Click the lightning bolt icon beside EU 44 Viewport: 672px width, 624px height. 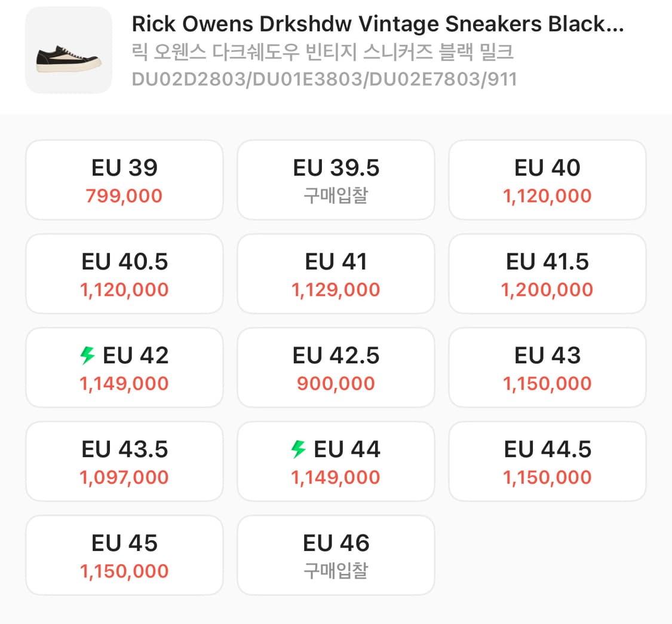coord(298,449)
